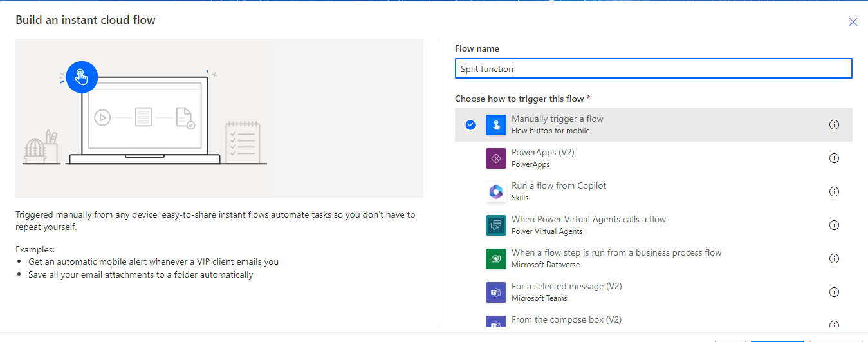Viewport: 868px width, 342px height.
Task: Close the instant cloud flow dialog
Action: (853, 22)
